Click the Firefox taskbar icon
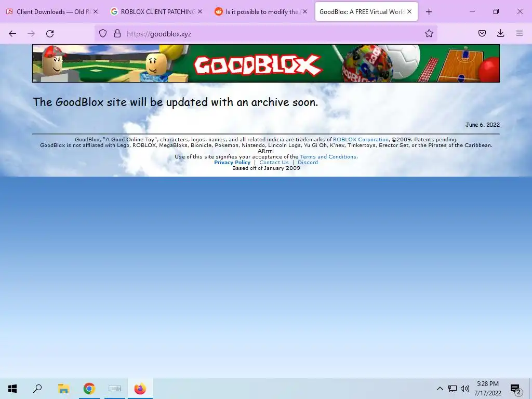The width and height of the screenshot is (532, 399). tap(140, 389)
